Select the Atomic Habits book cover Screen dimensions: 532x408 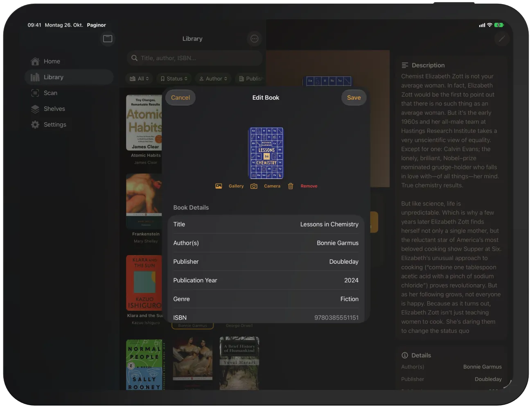pyautogui.click(x=144, y=123)
